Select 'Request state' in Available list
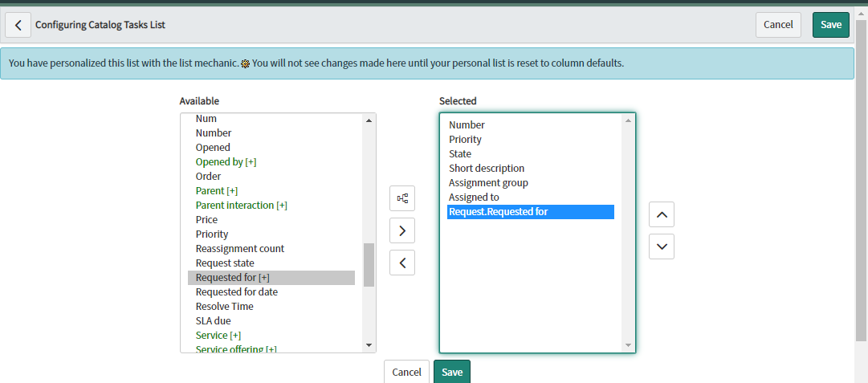868x383 pixels. click(271, 263)
